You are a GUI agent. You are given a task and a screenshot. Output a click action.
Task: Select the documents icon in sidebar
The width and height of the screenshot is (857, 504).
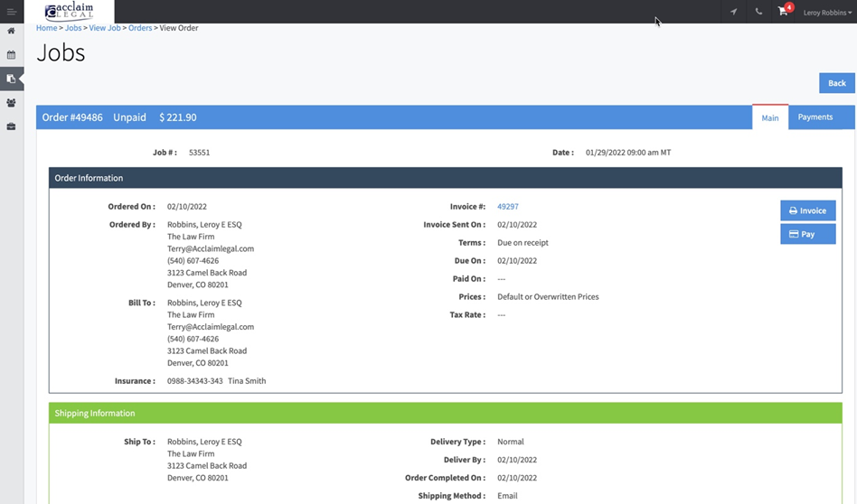pos(11,79)
